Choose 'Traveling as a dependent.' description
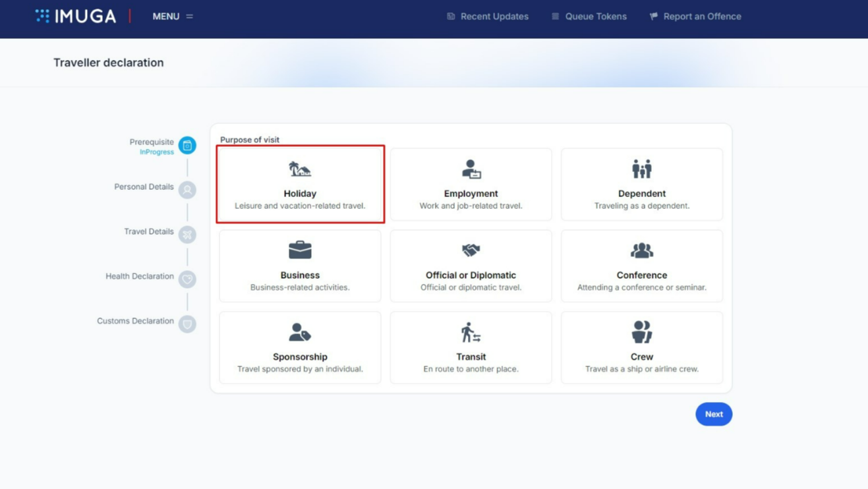 pyautogui.click(x=642, y=206)
